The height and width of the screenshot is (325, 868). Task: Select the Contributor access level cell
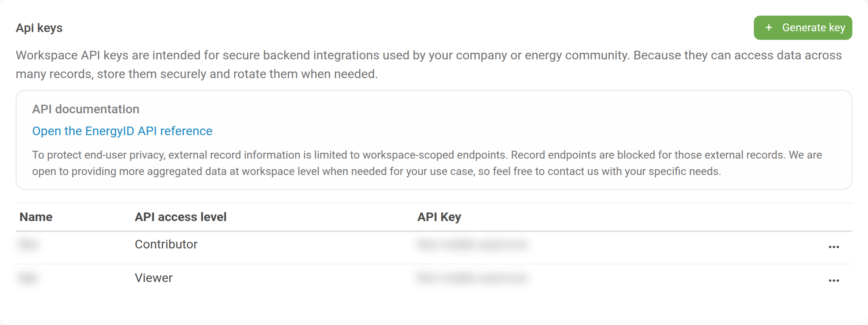[166, 244]
